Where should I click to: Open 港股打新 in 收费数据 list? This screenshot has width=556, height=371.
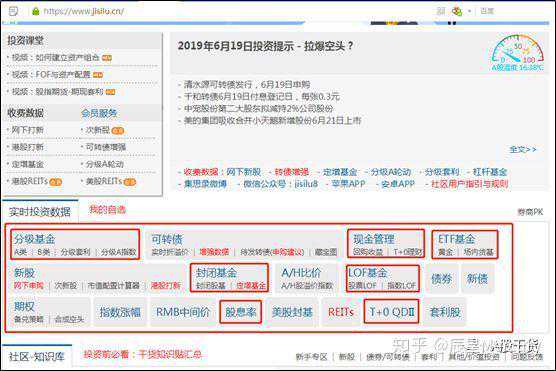[x=28, y=147]
